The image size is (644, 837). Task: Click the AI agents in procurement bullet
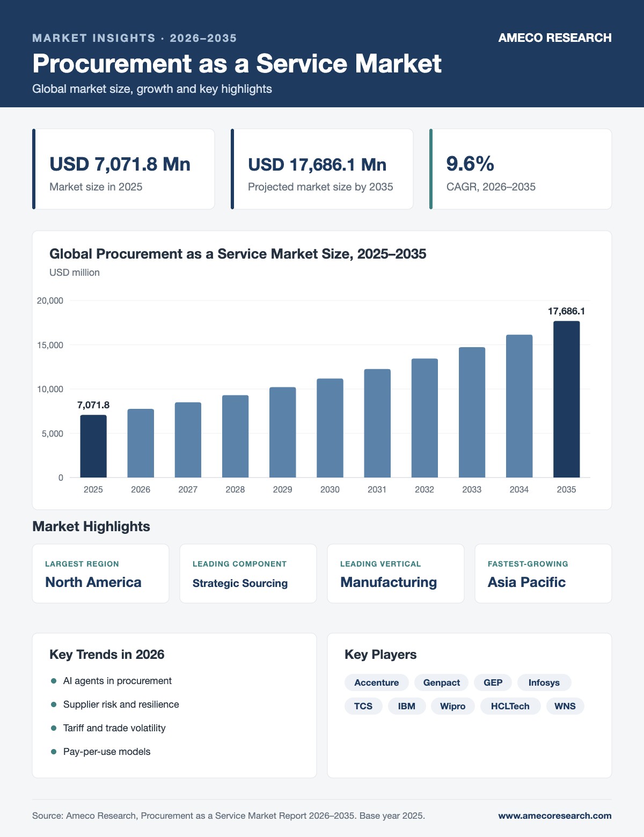[111, 681]
